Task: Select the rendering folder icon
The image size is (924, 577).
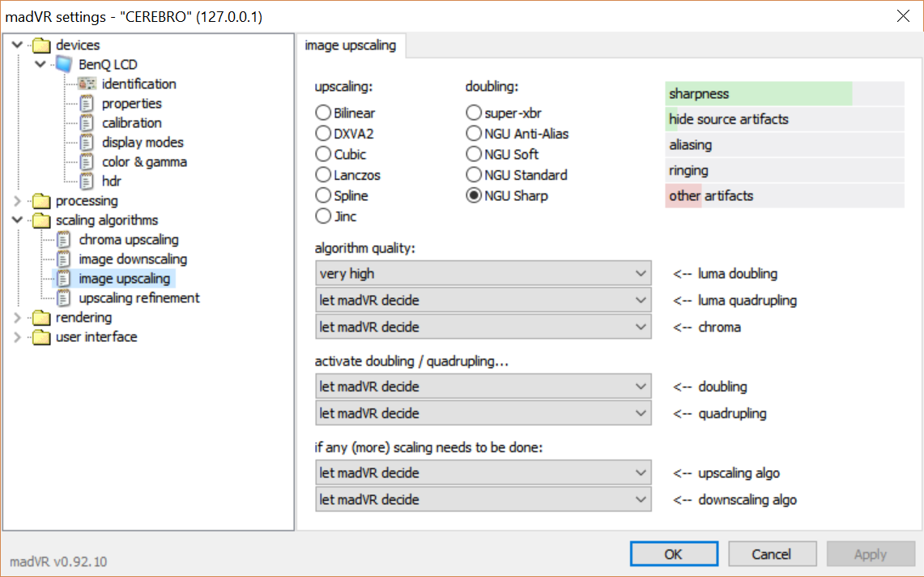Action: click(x=41, y=318)
